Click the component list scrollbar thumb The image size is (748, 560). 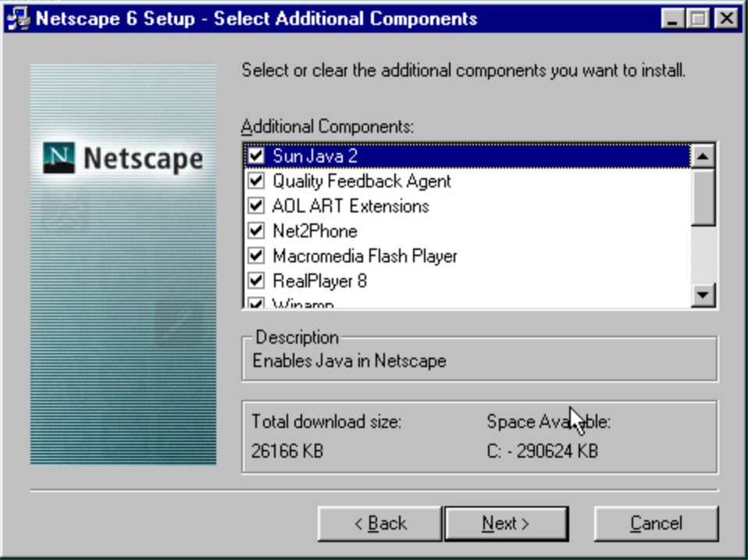coord(703,197)
